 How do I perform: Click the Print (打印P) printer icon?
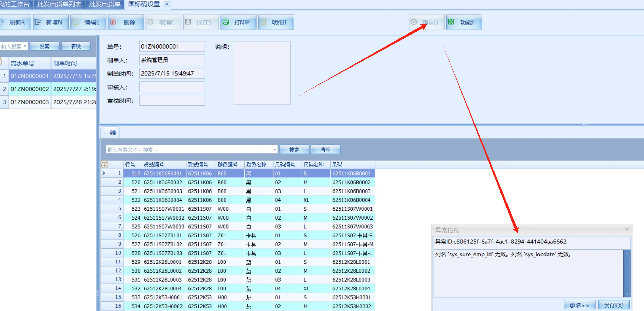[x=226, y=22]
